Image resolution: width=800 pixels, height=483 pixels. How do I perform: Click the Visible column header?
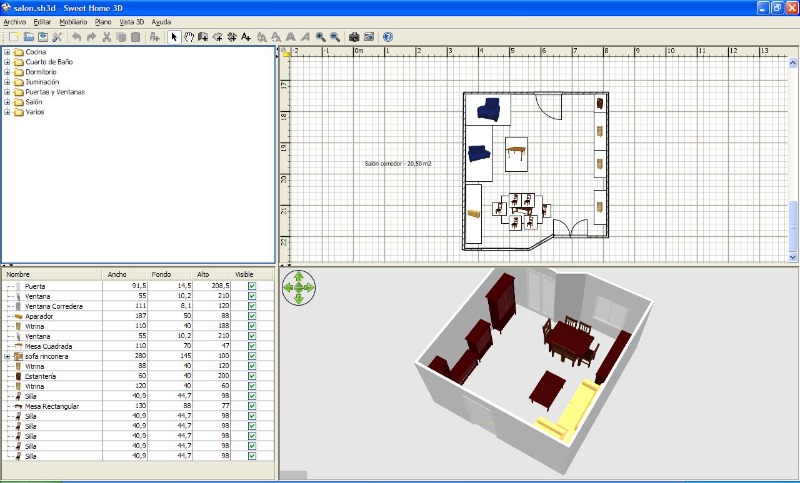click(x=252, y=274)
